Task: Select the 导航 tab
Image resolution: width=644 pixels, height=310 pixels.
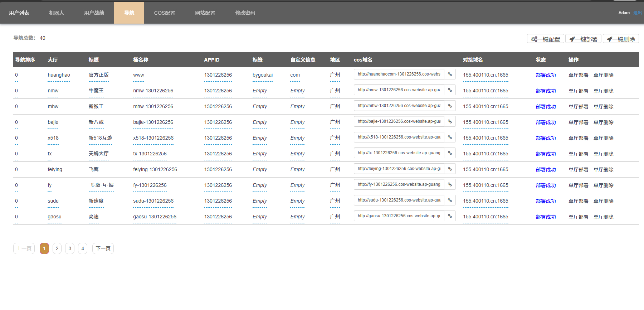Action: [129, 13]
